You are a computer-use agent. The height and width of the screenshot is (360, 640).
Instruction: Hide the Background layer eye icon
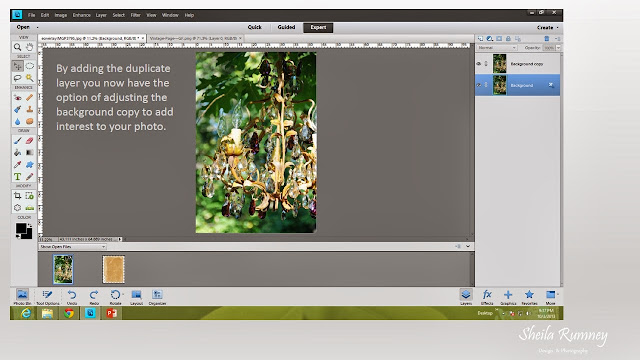[479, 85]
